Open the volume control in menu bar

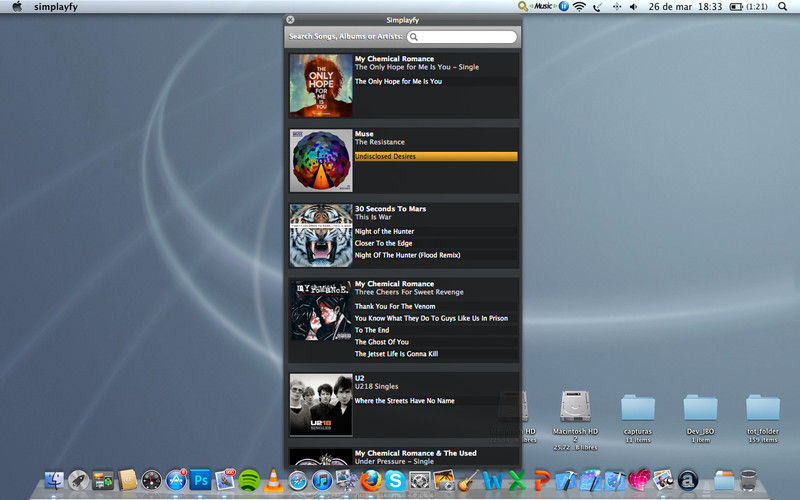click(x=634, y=7)
